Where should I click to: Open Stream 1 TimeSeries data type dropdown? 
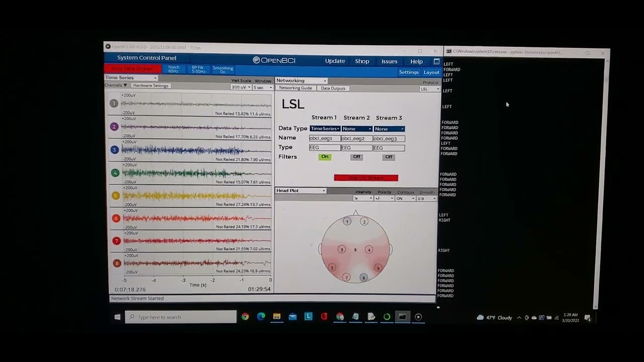pyautogui.click(x=325, y=129)
